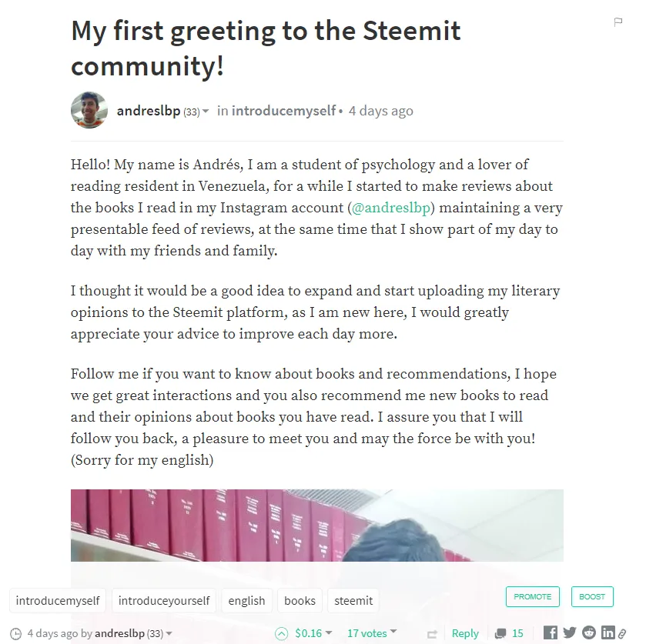
Task: Open the author dropdown in the footer byline
Action: click(x=169, y=634)
